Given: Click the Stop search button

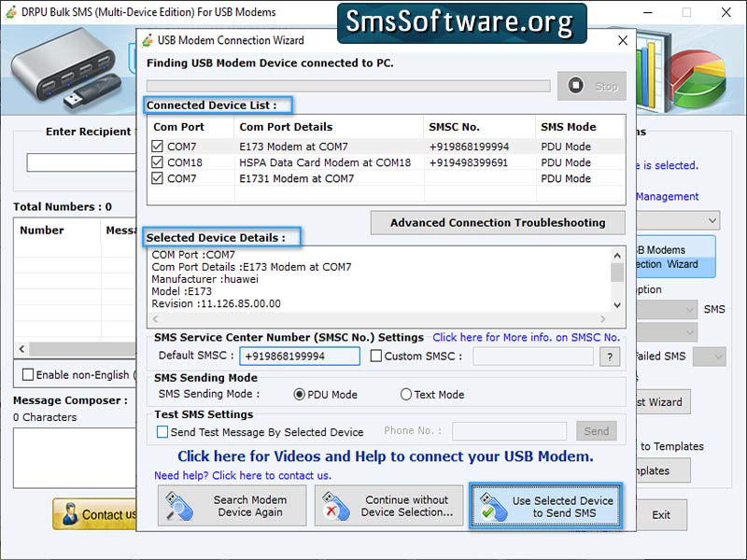Looking at the screenshot, I should [592, 86].
